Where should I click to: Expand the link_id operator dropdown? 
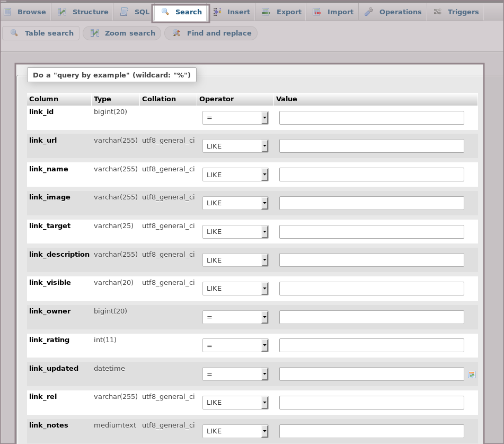pyautogui.click(x=235, y=118)
